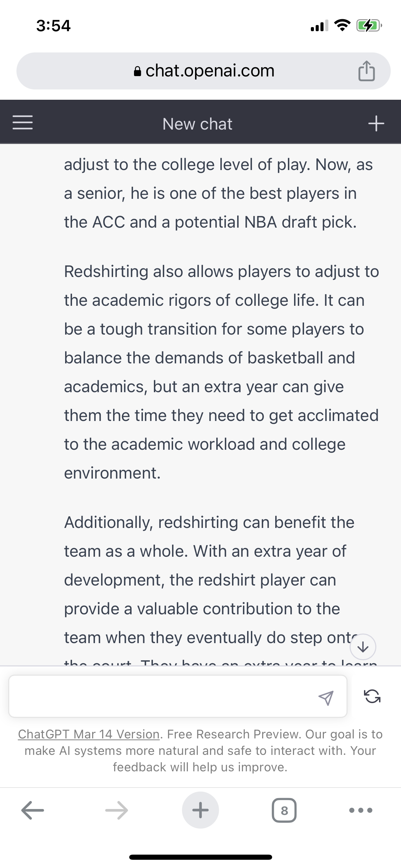Open new browser tab with plus button
Image resolution: width=401 pixels, height=868 pixels.
(200, 810)
